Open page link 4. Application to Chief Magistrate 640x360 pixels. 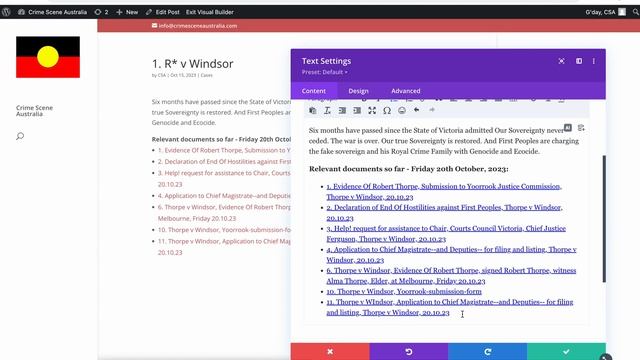point(224,196)
